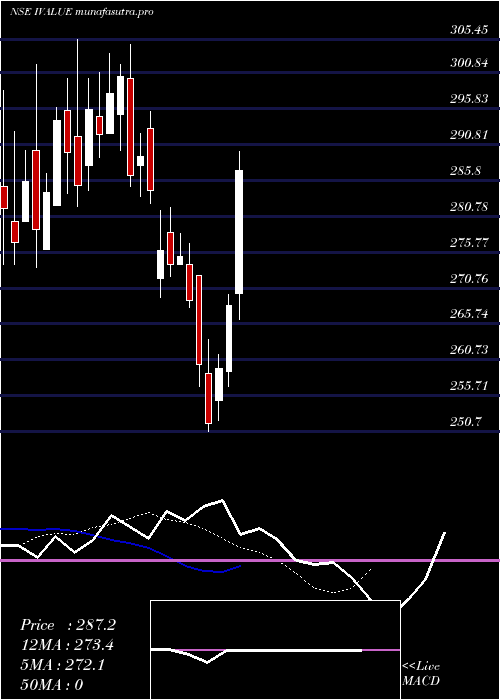Select the 255.71 price level label

pos(469,386)
